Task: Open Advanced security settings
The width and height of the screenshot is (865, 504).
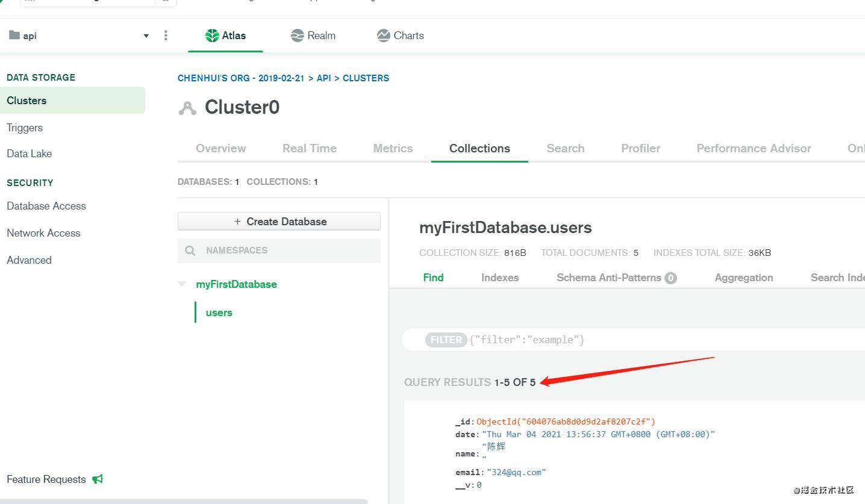Action: click(29, 260)
